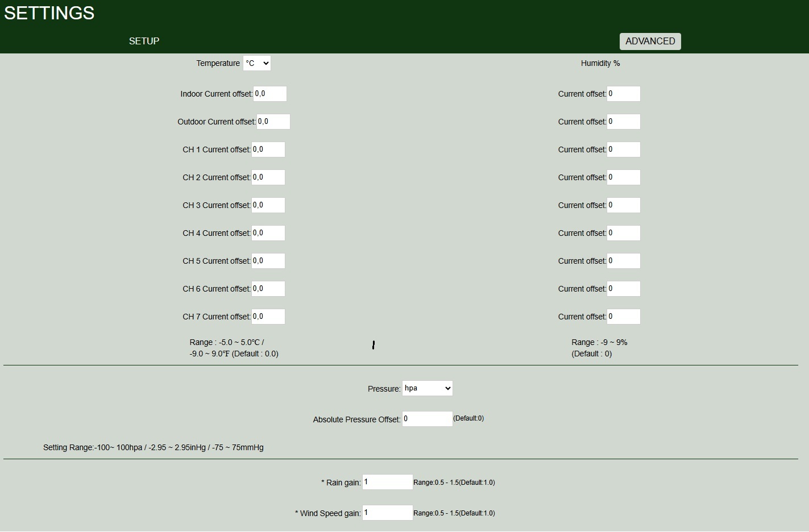Select the CH 3 temperature offset field
This screenshot has width=809, height=532.
pyautogui.click(x=268, y=205)
